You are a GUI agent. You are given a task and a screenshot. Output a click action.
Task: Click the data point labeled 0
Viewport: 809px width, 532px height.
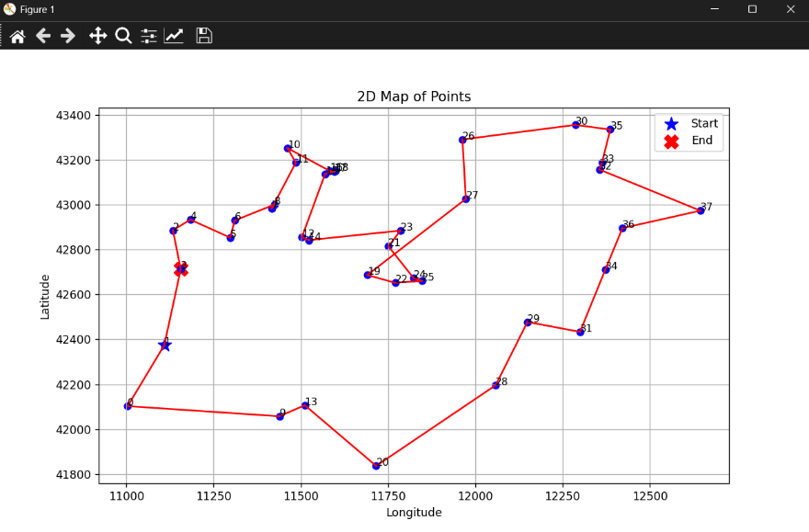click(128, 406)
